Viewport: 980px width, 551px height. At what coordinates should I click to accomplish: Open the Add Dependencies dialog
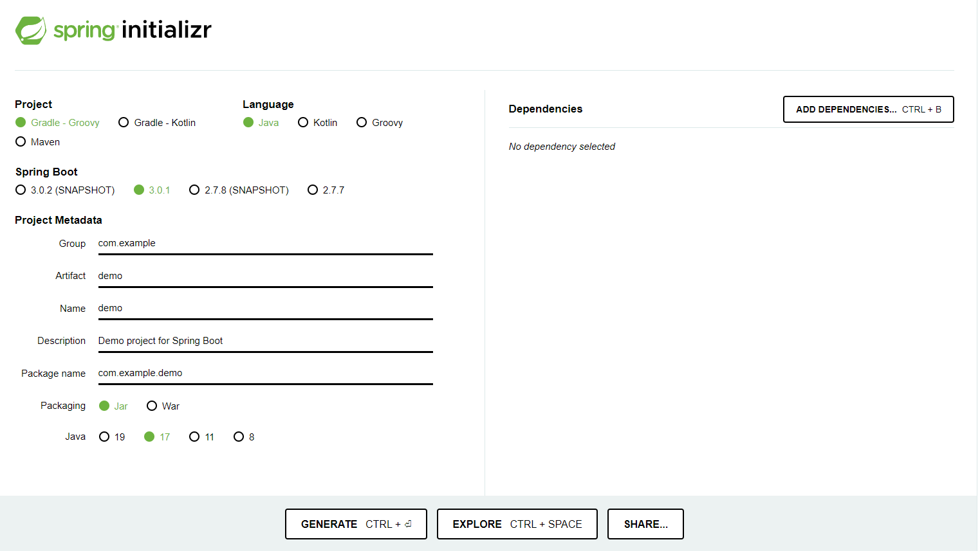point(869,109)
